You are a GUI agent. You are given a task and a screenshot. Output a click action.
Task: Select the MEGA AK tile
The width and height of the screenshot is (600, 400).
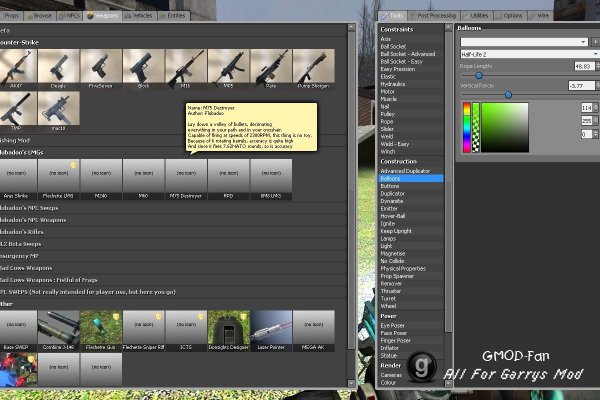click(313, 331)
